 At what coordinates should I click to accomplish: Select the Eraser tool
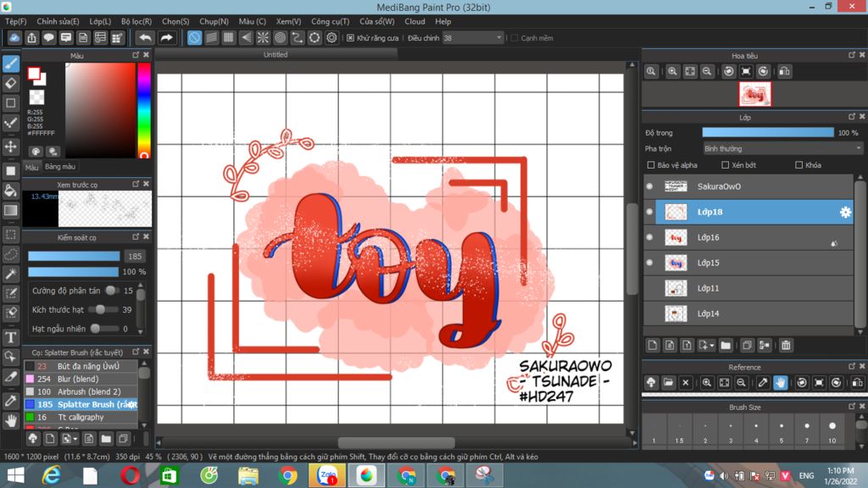(x=11, y=84)
